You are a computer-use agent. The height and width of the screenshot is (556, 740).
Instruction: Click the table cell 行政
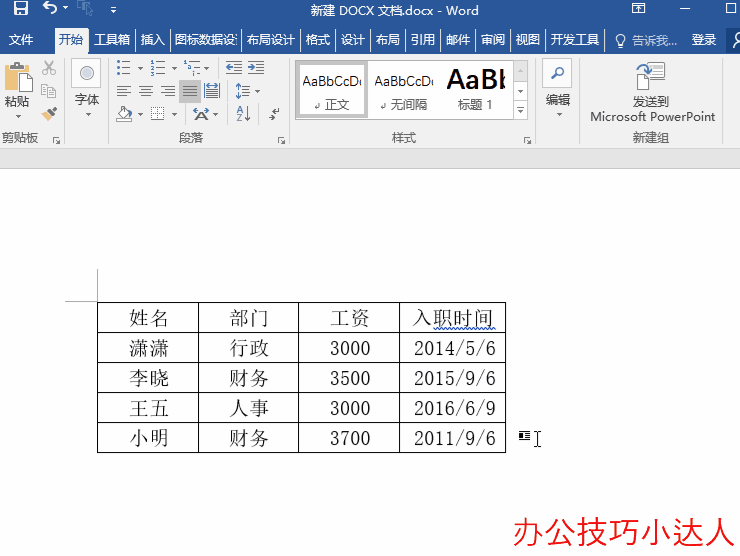(x=249, y=348)
